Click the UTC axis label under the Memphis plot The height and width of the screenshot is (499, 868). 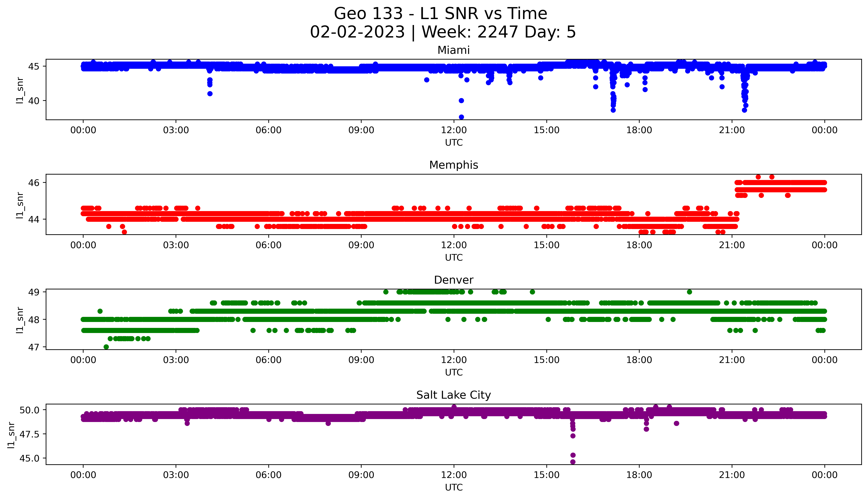(x=454, y=257)
